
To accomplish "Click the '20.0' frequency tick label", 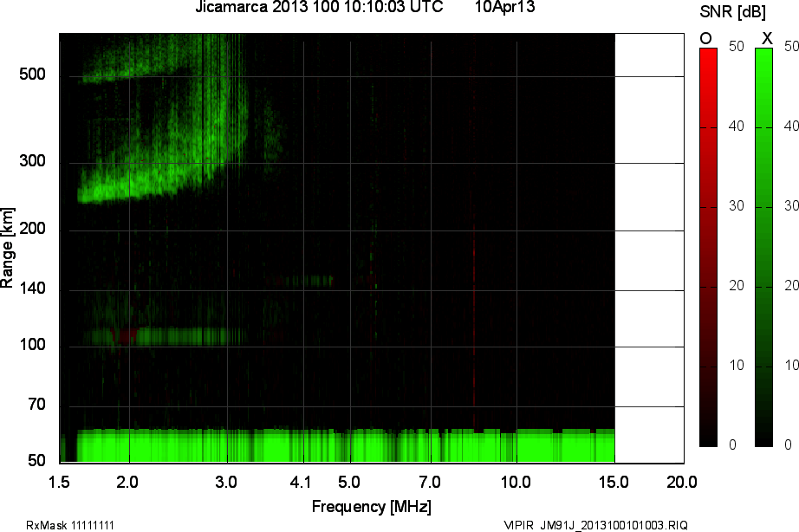I will (x=682, y=482).
